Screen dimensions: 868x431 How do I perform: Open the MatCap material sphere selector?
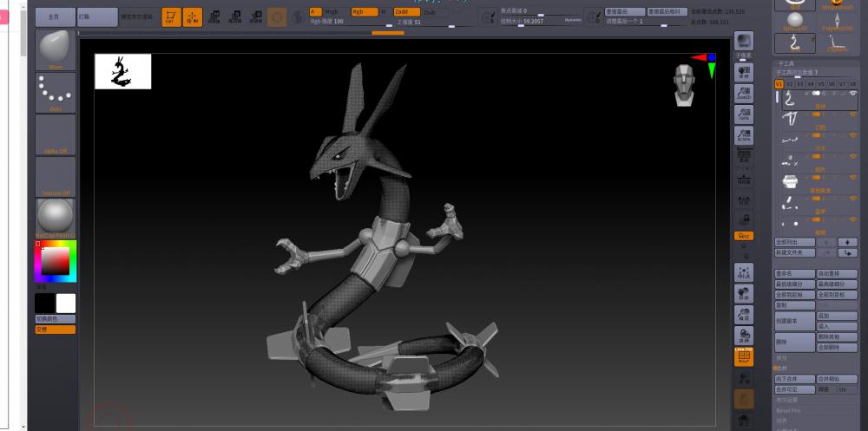pyautogui.click(x=56, y=218)
